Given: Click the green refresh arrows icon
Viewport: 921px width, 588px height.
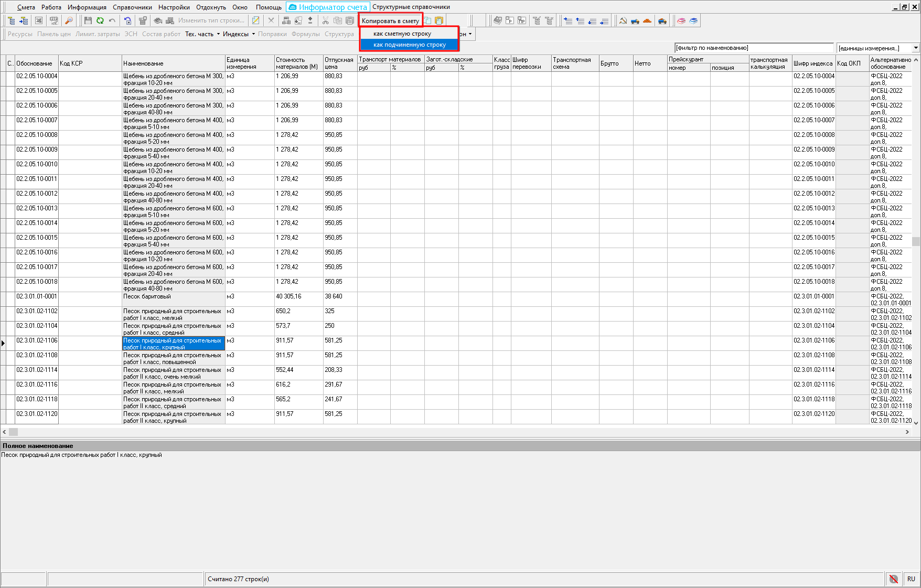Looking at the screenshot, I should tap(100, 20).
